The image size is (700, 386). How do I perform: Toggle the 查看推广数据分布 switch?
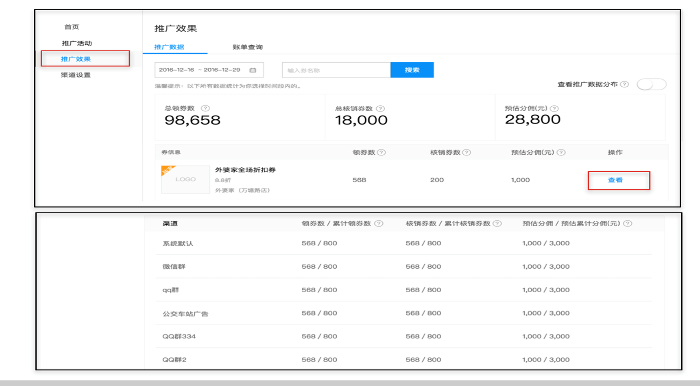click(651, 84)
